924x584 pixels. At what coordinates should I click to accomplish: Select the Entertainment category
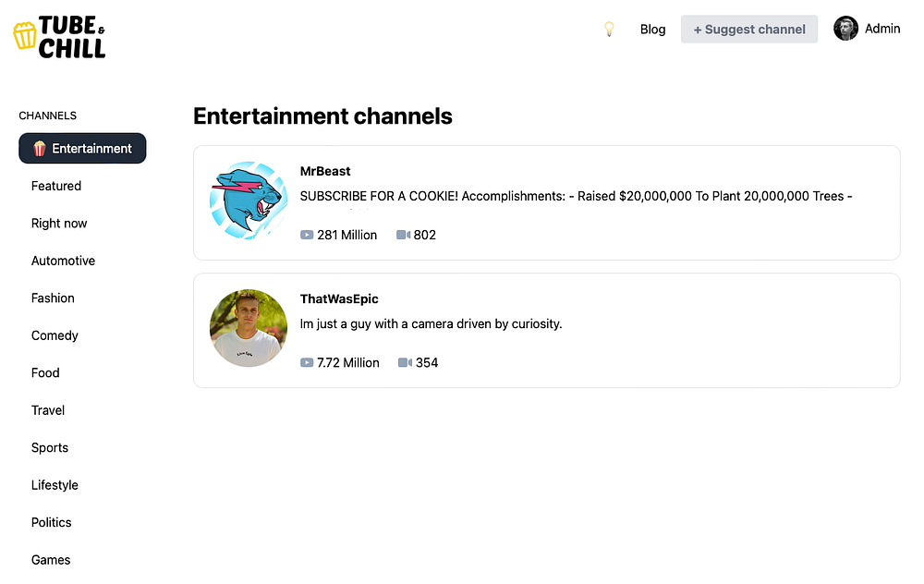(x=82, y=149)
